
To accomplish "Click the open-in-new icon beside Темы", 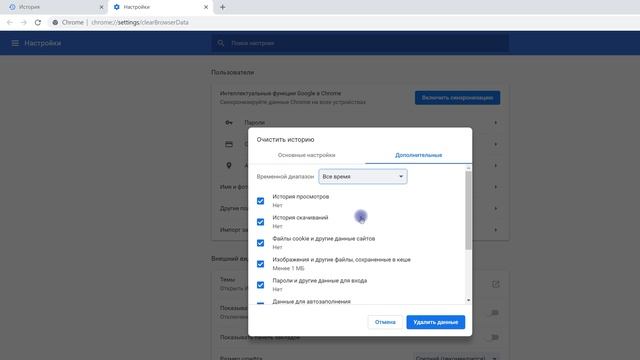I will (496, 284).
